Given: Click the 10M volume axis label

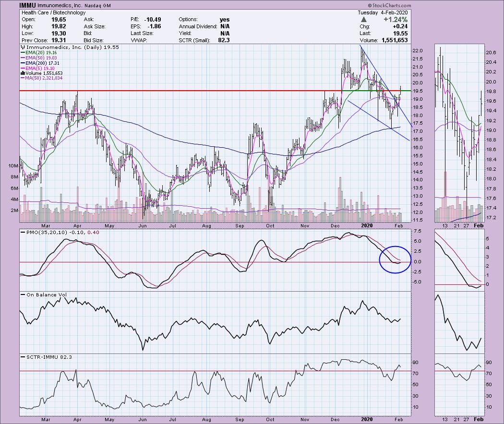Looking at the screenshot, I should (13, 166).
